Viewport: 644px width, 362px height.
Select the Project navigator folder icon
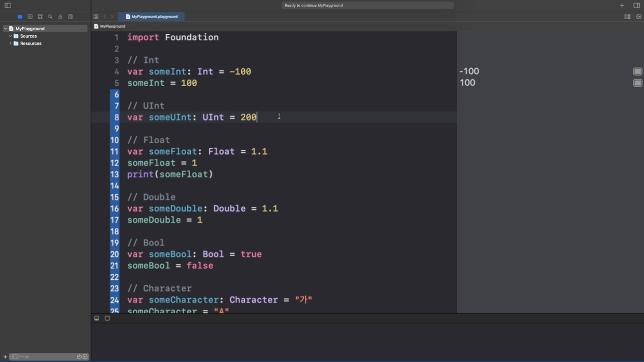(x=20, y=17)
